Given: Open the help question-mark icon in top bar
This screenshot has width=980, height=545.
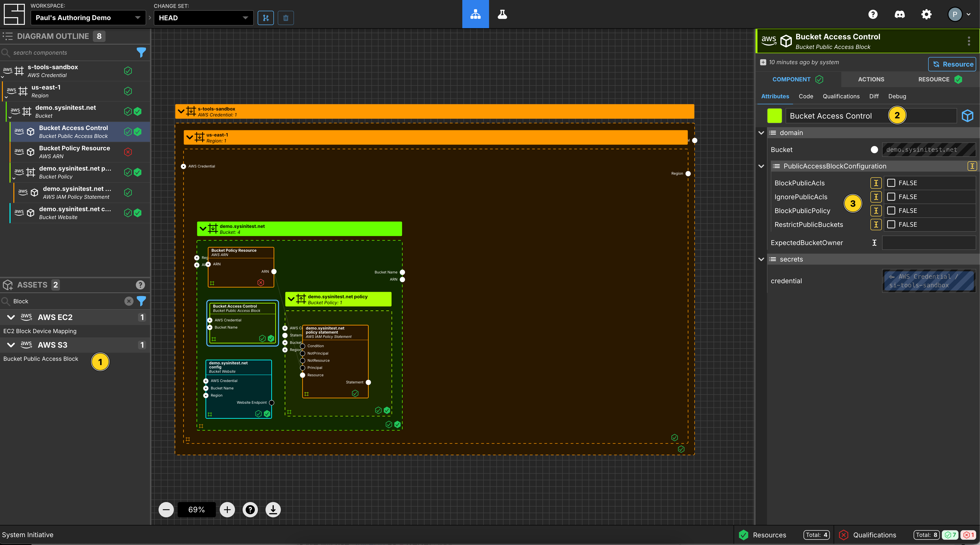Looking at the screenshot, I should (873, 15).
